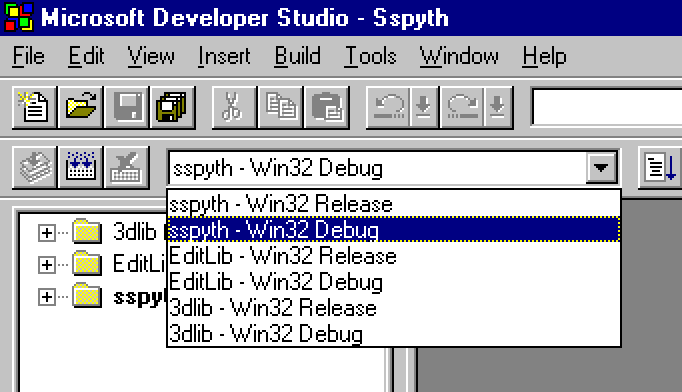Image resolution: width=682 pixels, height=392 pixels.
Task: Open the Redo history drop arrow
Action: click(x=498, y=107)
